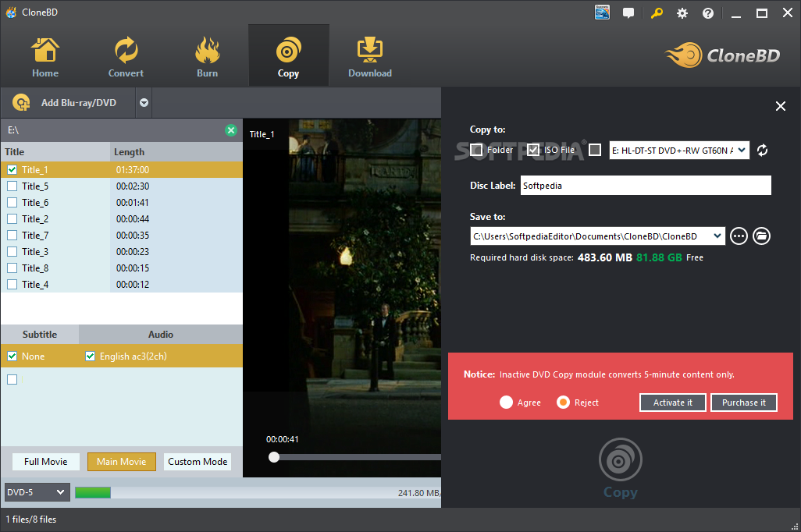Switch to the Audio tab
The height and width of the screenshot is (532, 801).
[160, 335]
